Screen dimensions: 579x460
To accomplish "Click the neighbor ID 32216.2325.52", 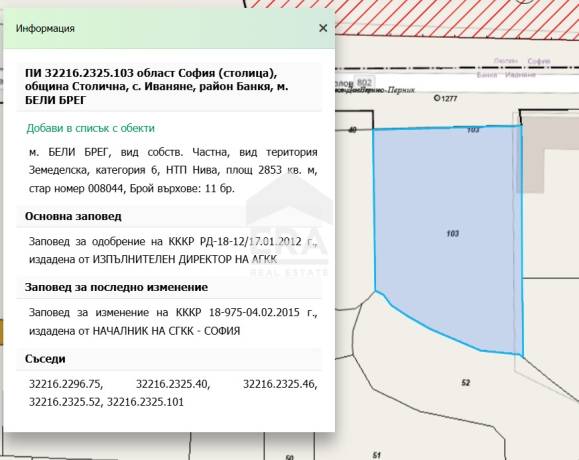I will click(x=65, y=402).
